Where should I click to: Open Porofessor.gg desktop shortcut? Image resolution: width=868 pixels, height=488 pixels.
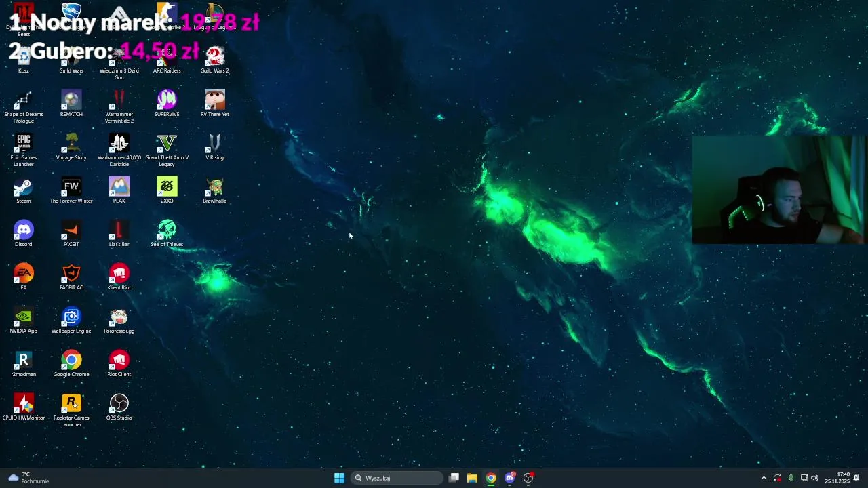pos(119,320)
